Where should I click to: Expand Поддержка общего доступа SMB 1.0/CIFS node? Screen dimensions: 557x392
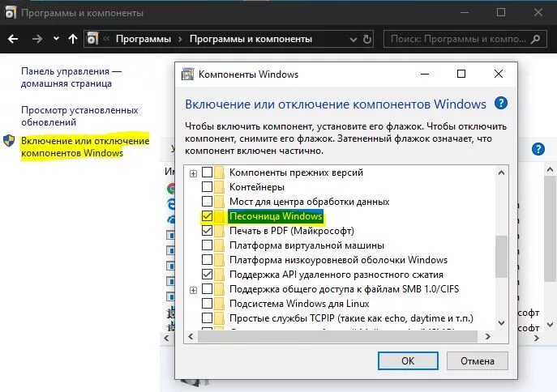193,290
